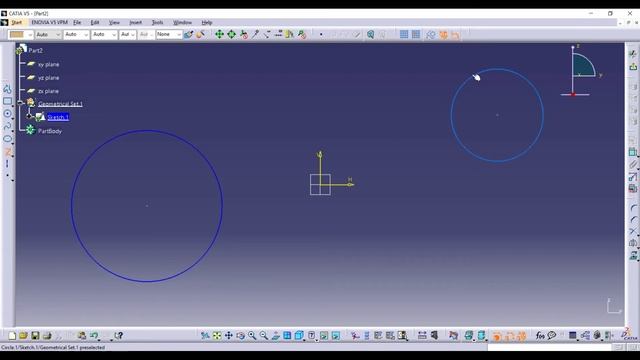Click the Corner arc tool in right toolbar
Viewport: 640px width, 360px height.
[x=633, y=208]
